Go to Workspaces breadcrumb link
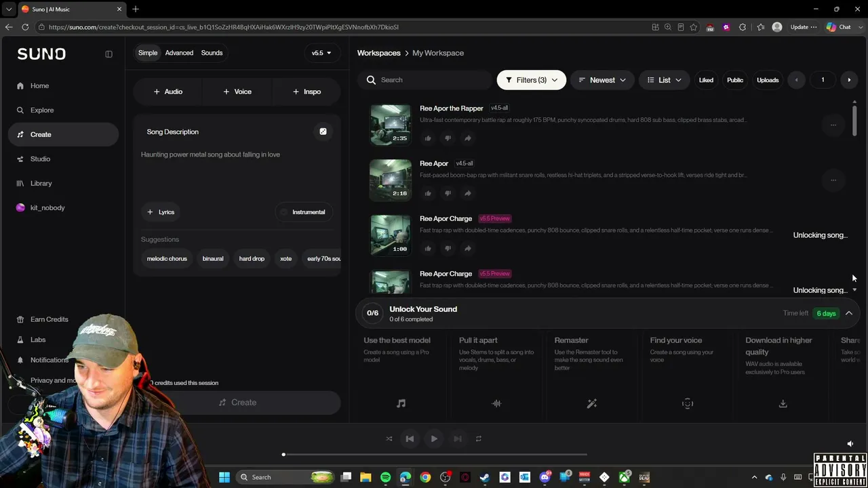This screenshot has width=868, height=488. pyautogui.click(x=378, y=53)
